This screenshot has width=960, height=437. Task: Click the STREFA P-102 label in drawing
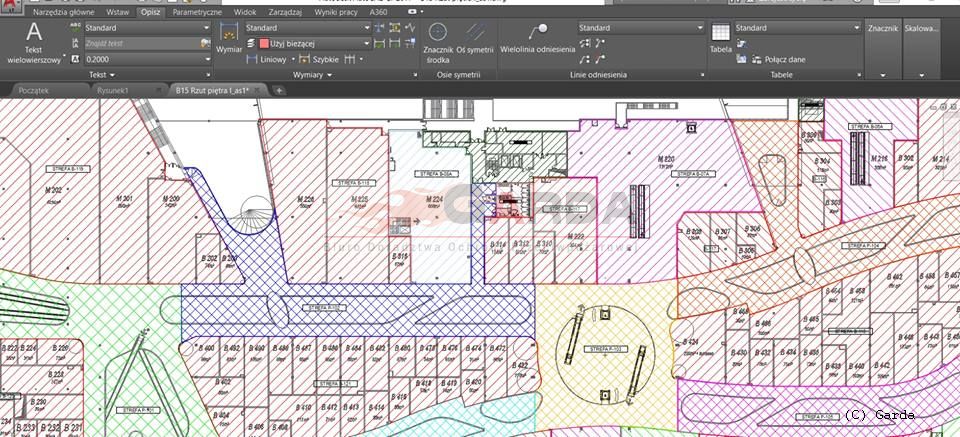tap(324, 307)
